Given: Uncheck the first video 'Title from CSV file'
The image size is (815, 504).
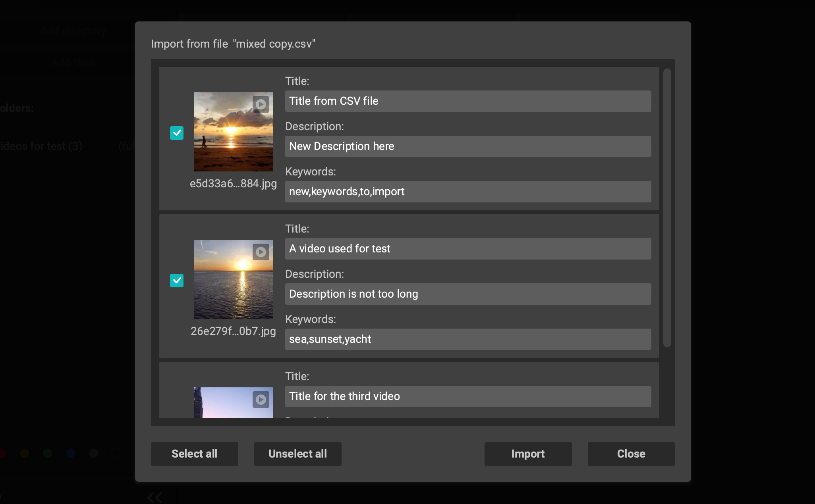Looking at the screenshot, I should (177, 133).
